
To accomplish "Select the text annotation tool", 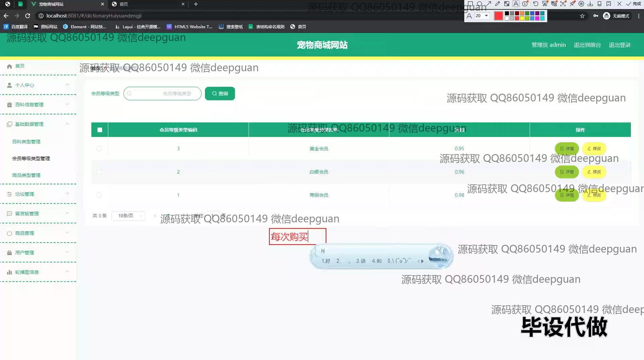I will (x=516, y=4).
